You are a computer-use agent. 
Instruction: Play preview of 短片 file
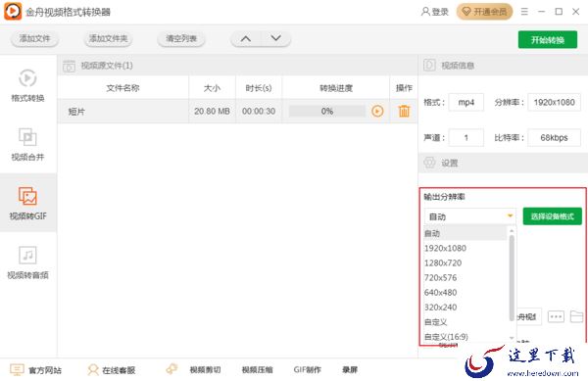pyautogui.click(x=377, y=111)
